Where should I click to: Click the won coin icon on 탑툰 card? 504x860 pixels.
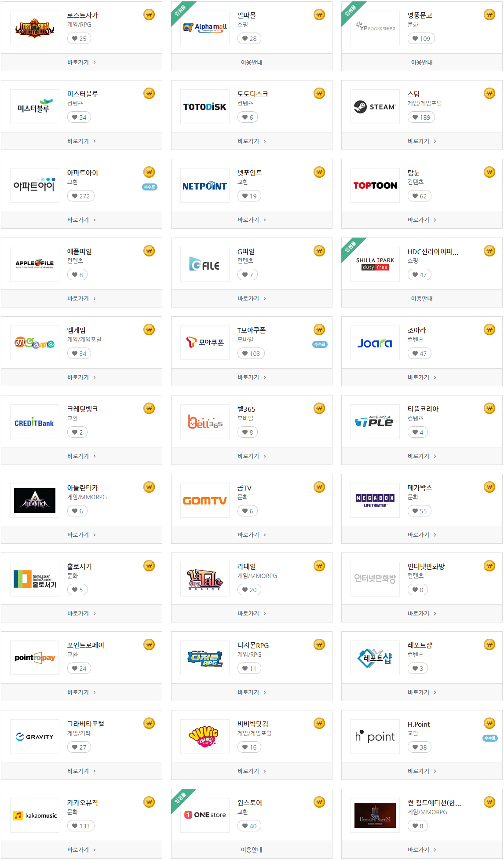(489, 172)
